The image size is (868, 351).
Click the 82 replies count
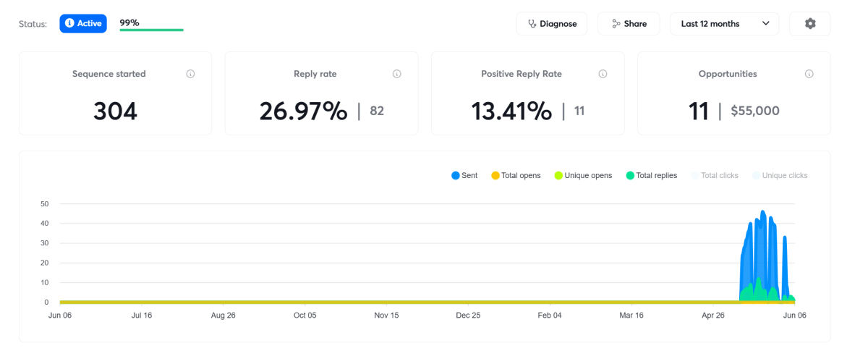pos(377,111)
